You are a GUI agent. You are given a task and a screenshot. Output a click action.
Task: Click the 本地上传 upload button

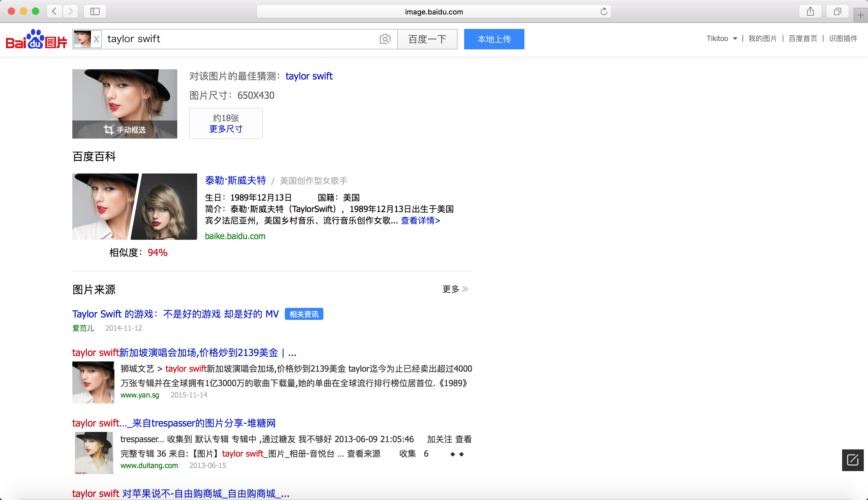(x=494, y=39)
